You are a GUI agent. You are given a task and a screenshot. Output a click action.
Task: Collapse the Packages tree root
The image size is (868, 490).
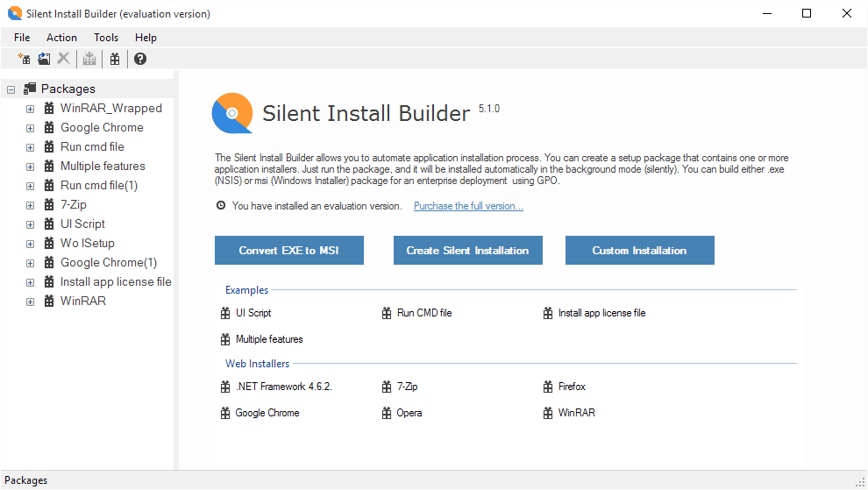coord(11,89)
